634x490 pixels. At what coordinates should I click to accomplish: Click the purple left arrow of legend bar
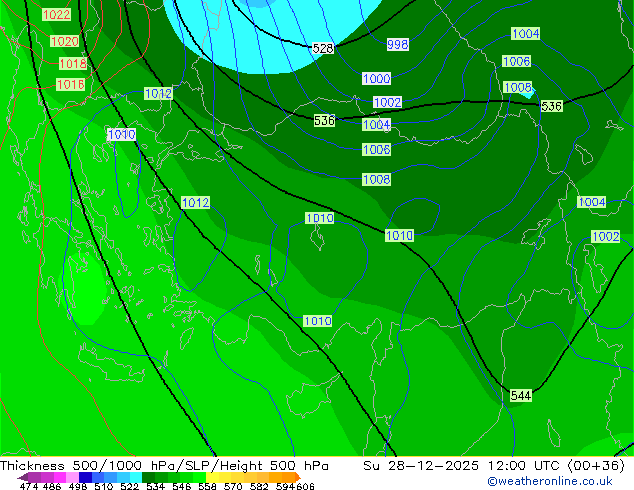pyautogui.click(x=23, y=477)
